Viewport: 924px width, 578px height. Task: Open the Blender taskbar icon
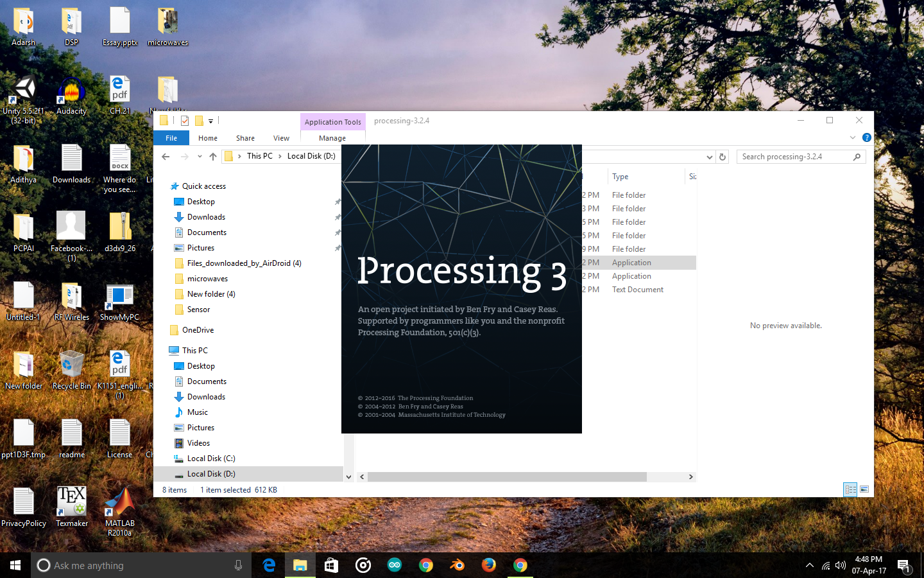[457, 565]
